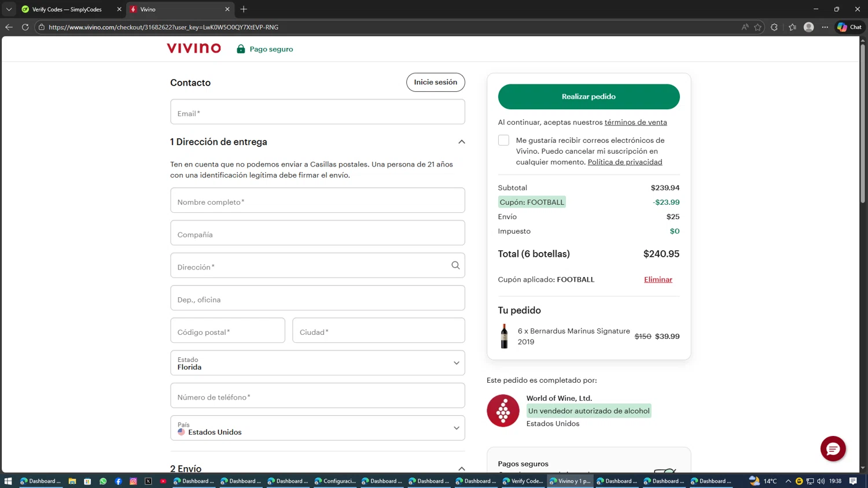This screenshot has height=488, width=868.
Task: Click the browser address bar URL
Action: pos(163,27)
